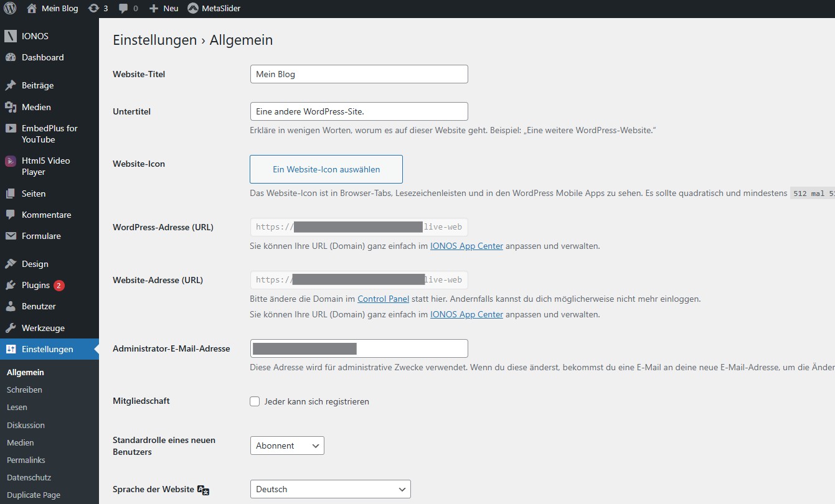Open the Kommentare menu label

tap(47, 215)
